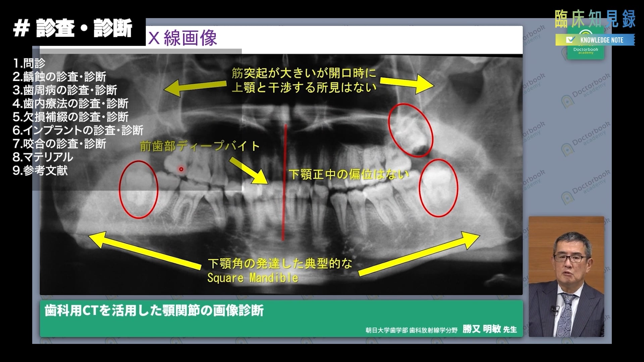Click presenter name 勝又 明敏 先生

490,329
